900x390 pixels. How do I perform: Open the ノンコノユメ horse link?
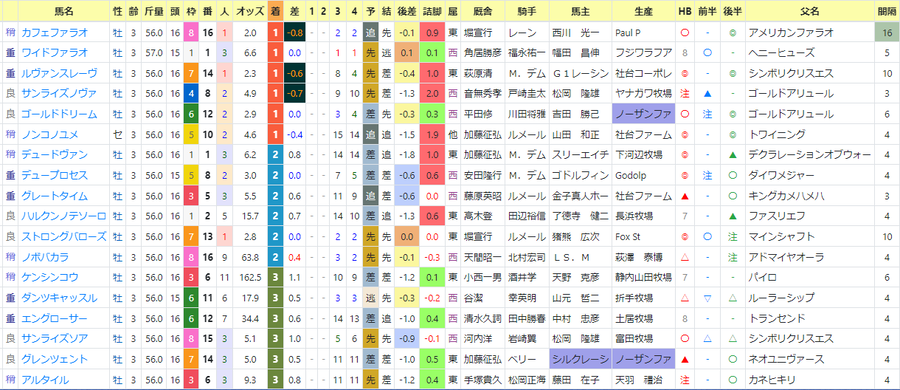coord(50,135)
